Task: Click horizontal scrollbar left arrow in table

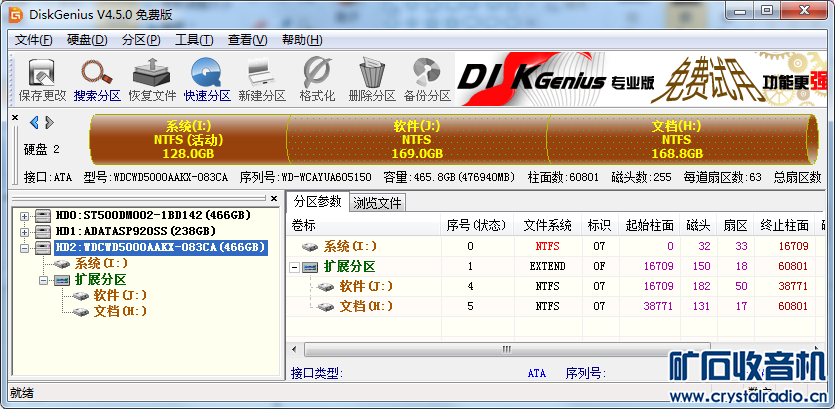Action: (294, 349)
